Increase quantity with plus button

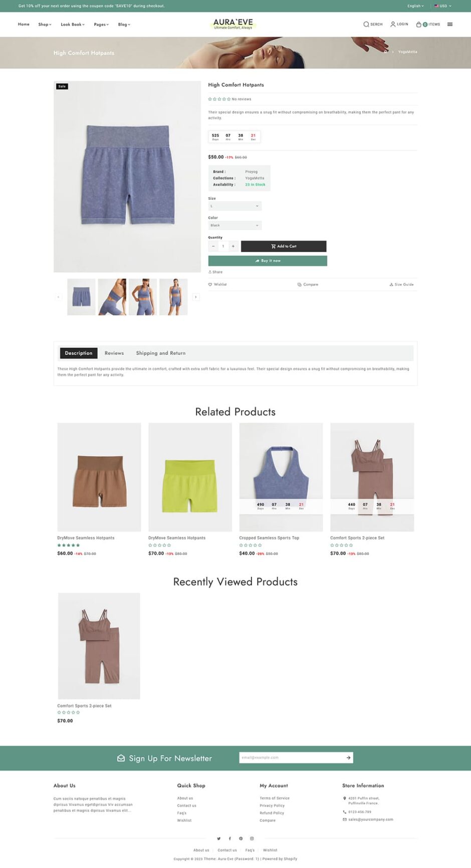(233, 246)
